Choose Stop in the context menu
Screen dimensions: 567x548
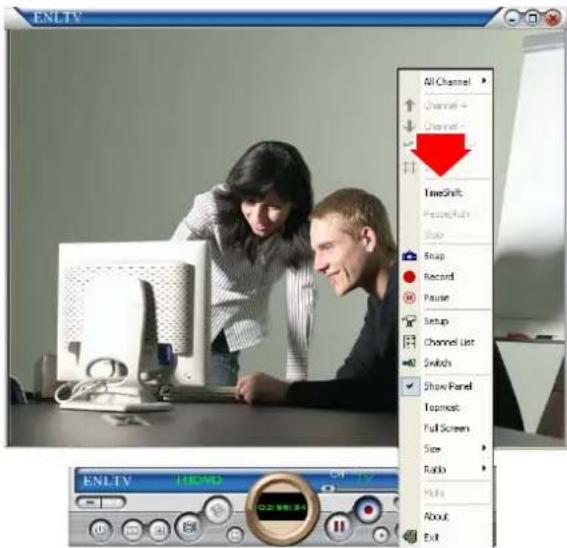click(x=446, y=235)
